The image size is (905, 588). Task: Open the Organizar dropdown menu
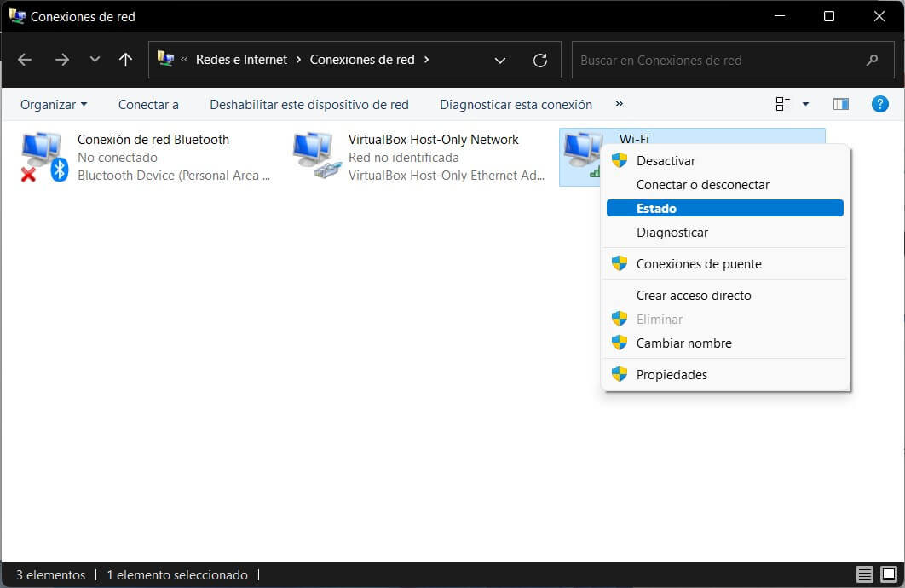tap(54, 105)
